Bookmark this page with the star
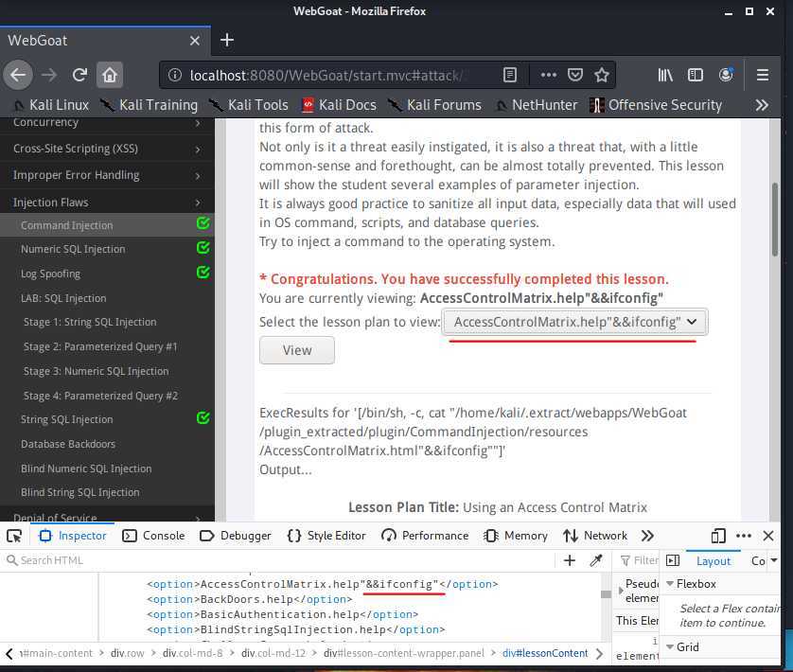 [x=601, y=76]
